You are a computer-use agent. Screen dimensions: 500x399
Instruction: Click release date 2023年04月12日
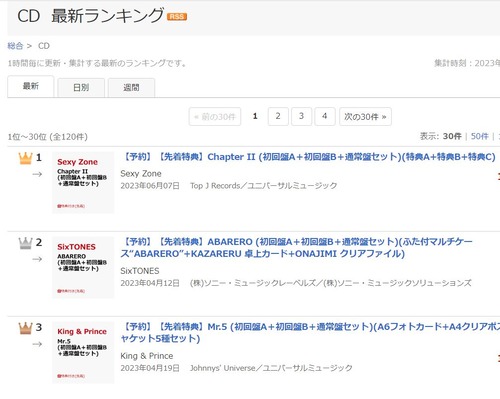point(150,283)
